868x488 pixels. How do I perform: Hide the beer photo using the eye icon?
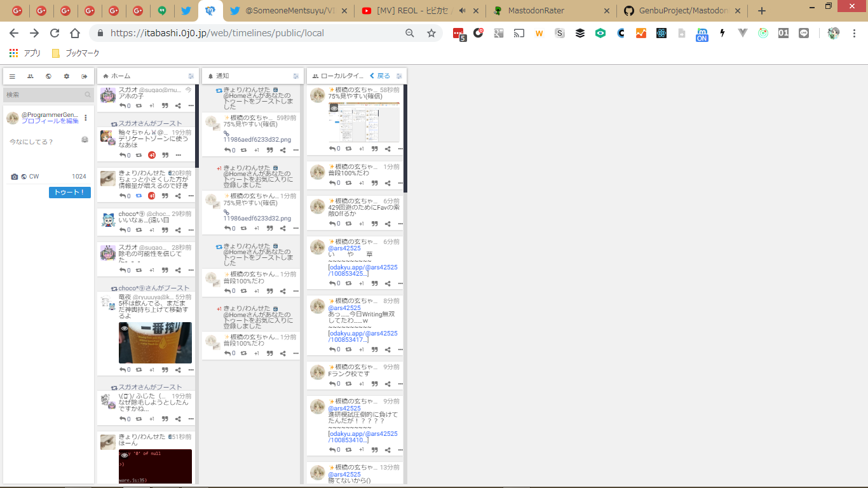click(125, 329)
